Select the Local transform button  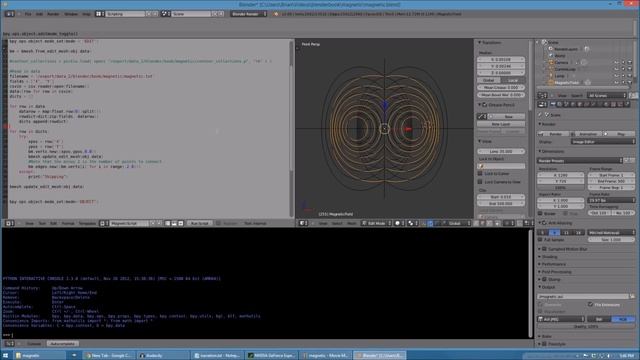513,80
